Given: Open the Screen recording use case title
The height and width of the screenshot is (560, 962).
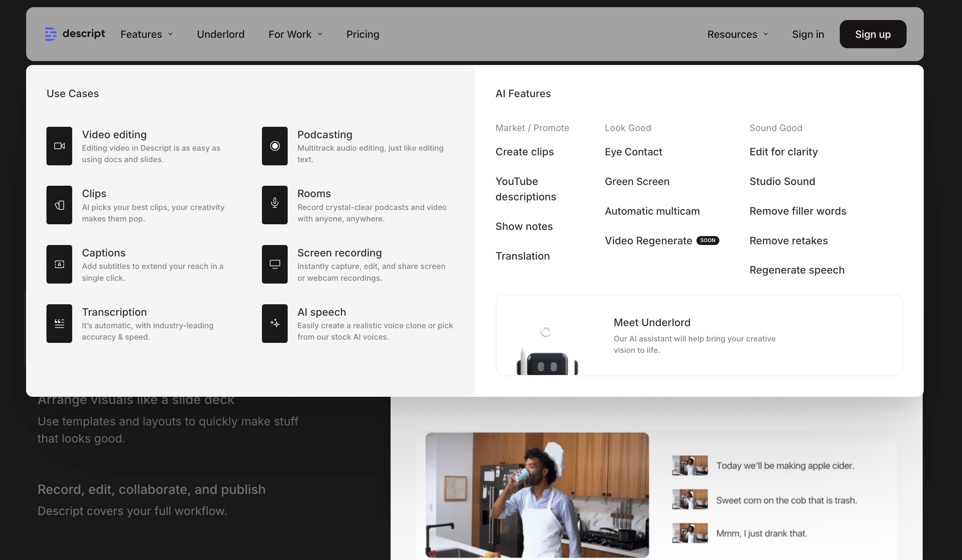Looking at the screenshot, I should pos(339,253).
